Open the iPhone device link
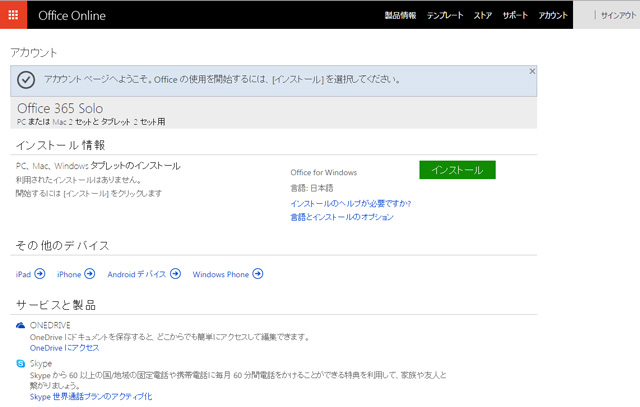 pos(69,274)
